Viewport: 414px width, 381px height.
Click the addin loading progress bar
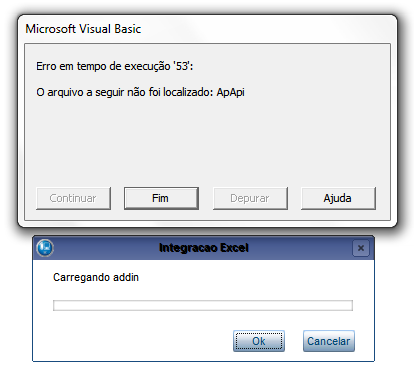[203, 305]
